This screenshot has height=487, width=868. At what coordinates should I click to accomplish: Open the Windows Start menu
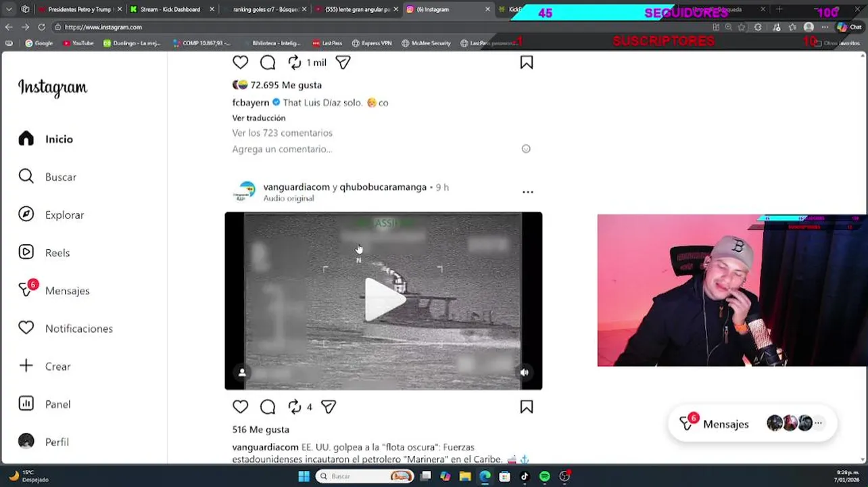click(304, 476)
